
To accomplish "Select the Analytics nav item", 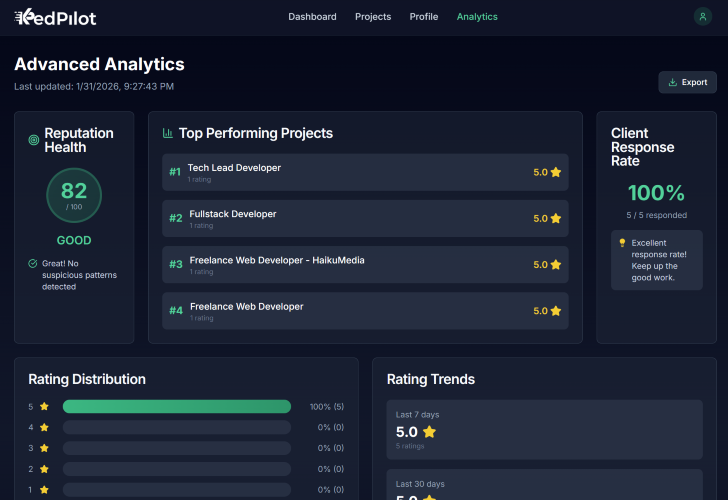I will (x=477, y=17).
